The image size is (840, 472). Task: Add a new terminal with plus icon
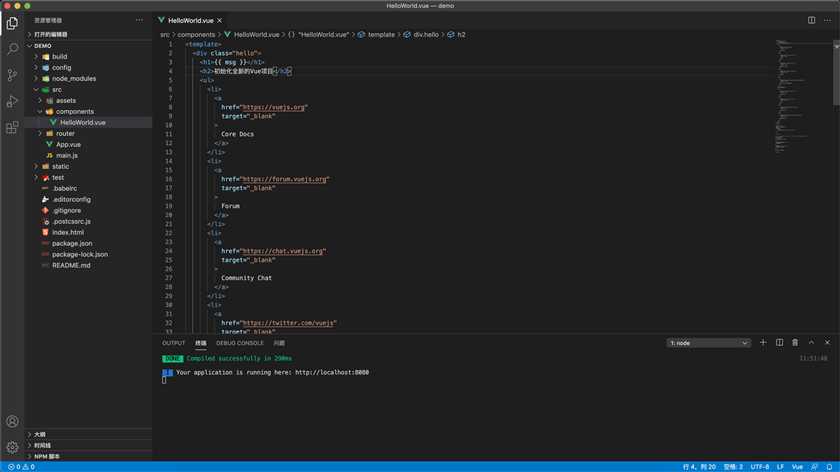(x=763, y=342)
